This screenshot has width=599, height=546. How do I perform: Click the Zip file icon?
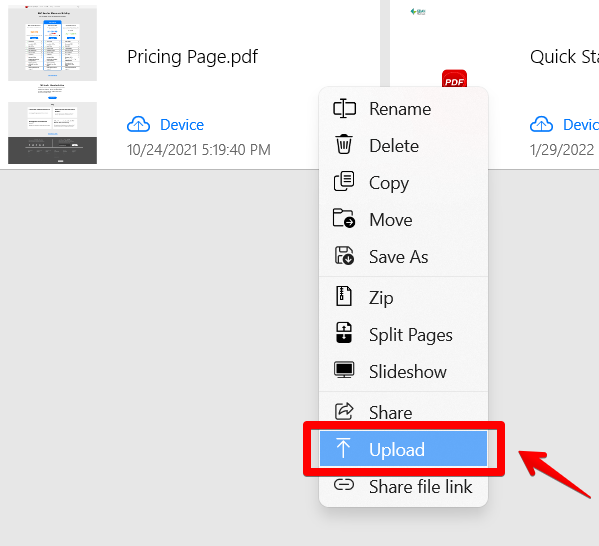(343, 296)
